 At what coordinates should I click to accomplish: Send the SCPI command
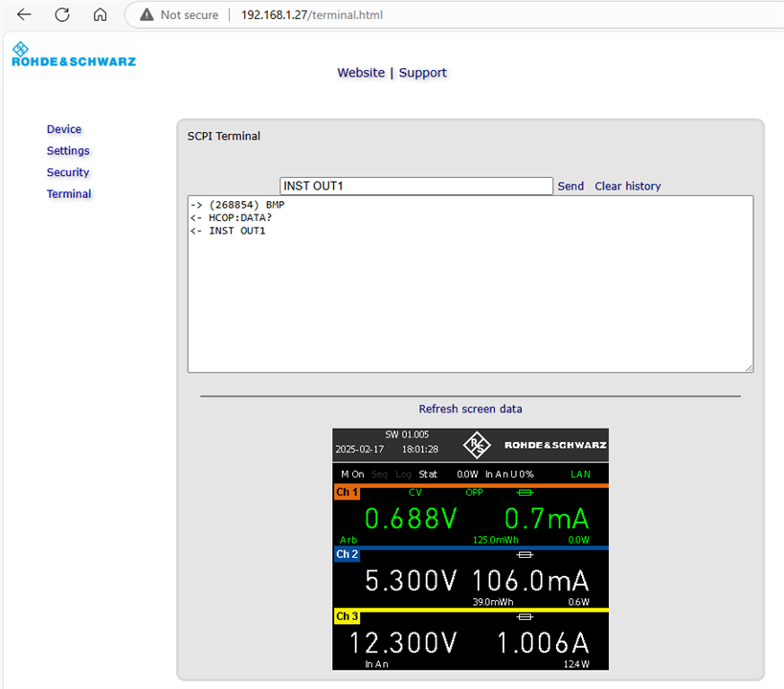(571, 187)
